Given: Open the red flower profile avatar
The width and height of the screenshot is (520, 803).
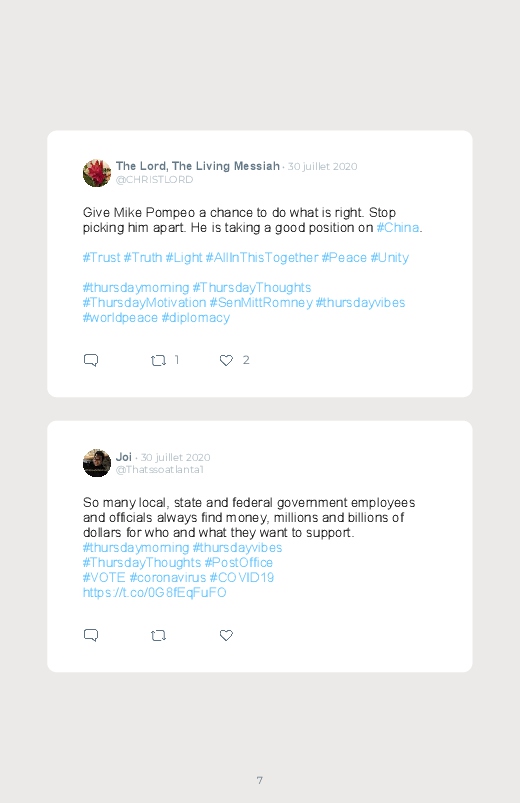Looking at the screenshot, I should point(97,173).
